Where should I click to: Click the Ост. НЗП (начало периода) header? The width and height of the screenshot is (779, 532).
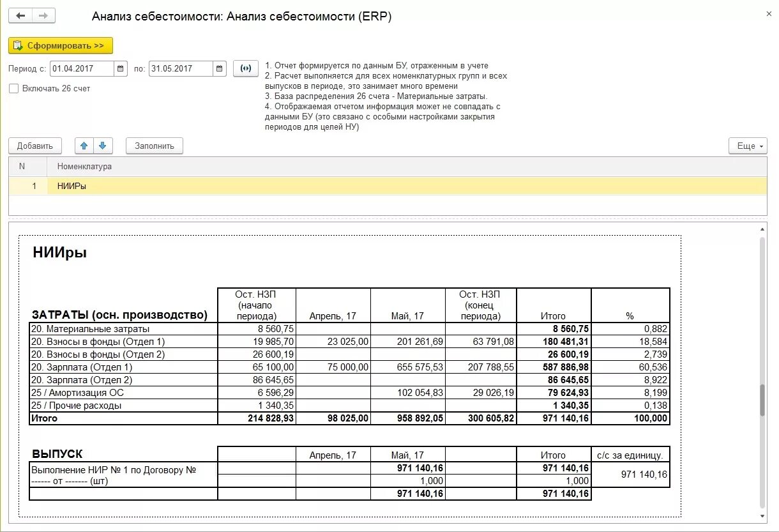click(256, 305)
